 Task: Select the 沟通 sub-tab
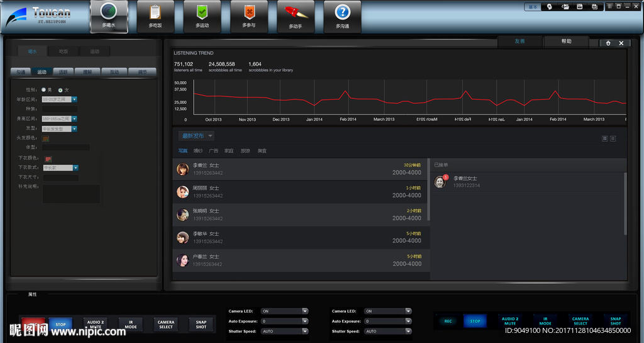coord(21,72)
